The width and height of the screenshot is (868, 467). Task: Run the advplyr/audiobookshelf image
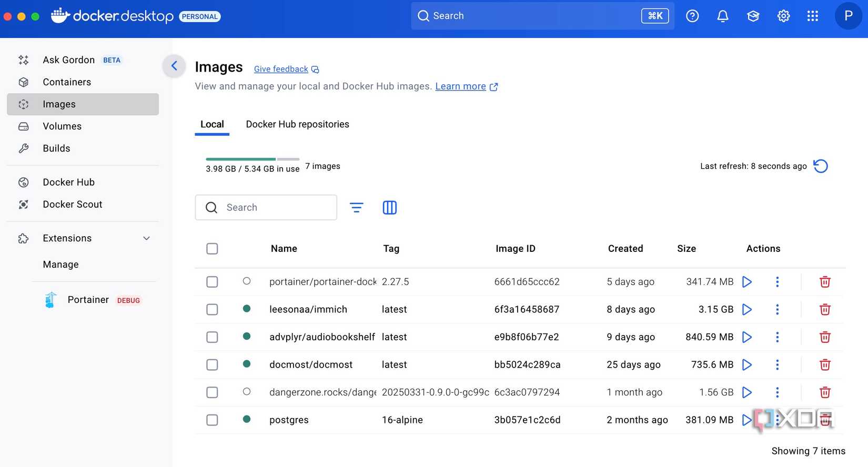[747, 337]
